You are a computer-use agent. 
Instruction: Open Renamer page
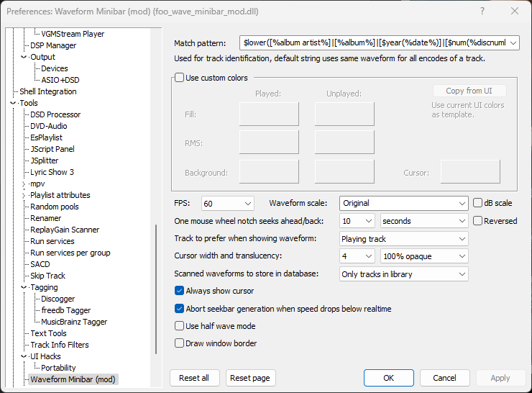[x=45, y=218]
